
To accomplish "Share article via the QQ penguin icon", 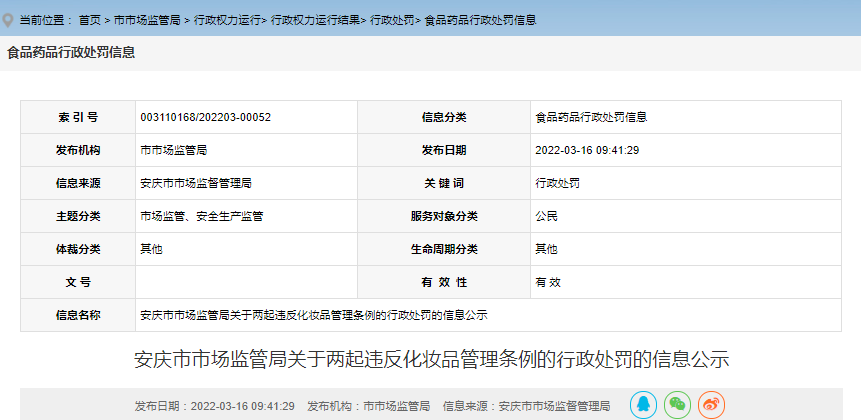I will coord(643,404).
